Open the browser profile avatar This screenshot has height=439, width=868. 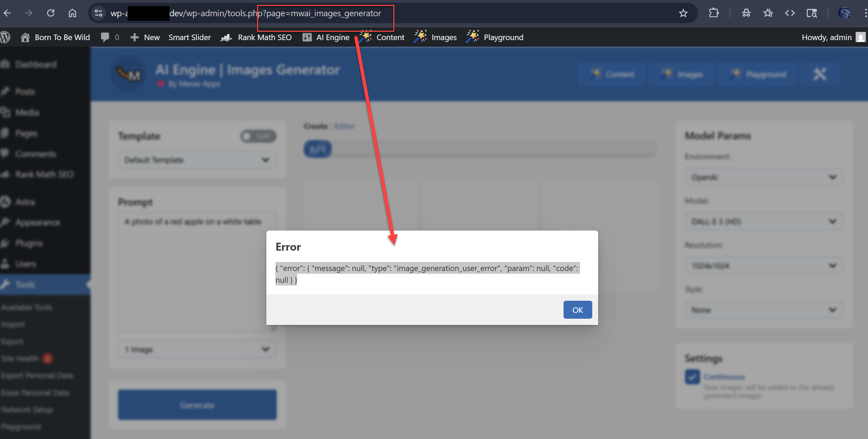coord(844,13)
